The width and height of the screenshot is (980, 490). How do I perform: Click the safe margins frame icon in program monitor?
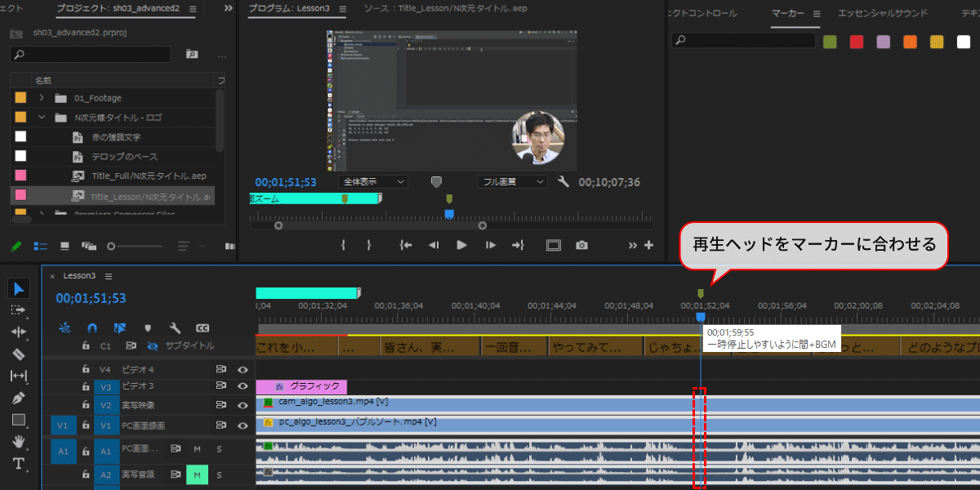[x=554, y=245]
